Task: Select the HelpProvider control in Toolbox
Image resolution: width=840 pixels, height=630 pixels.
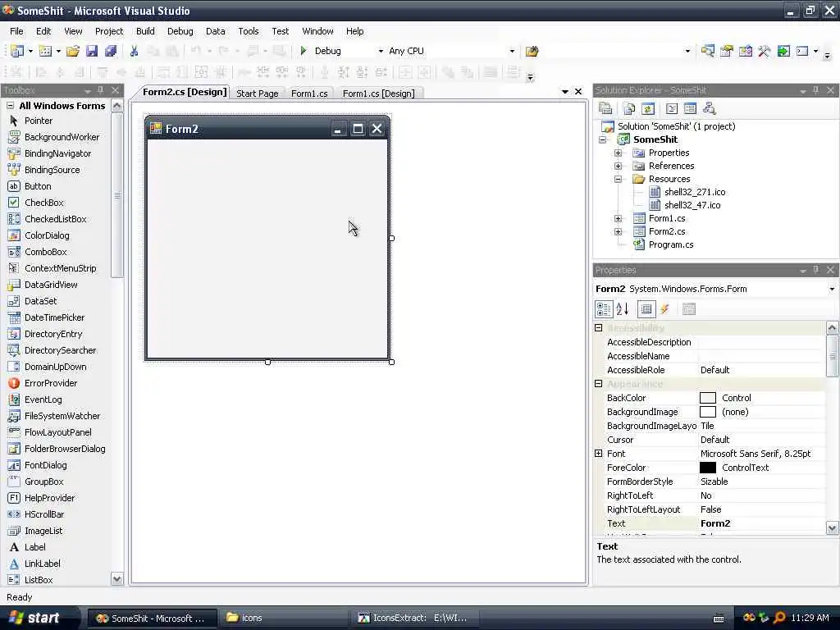Action: (x=49, y=498)
